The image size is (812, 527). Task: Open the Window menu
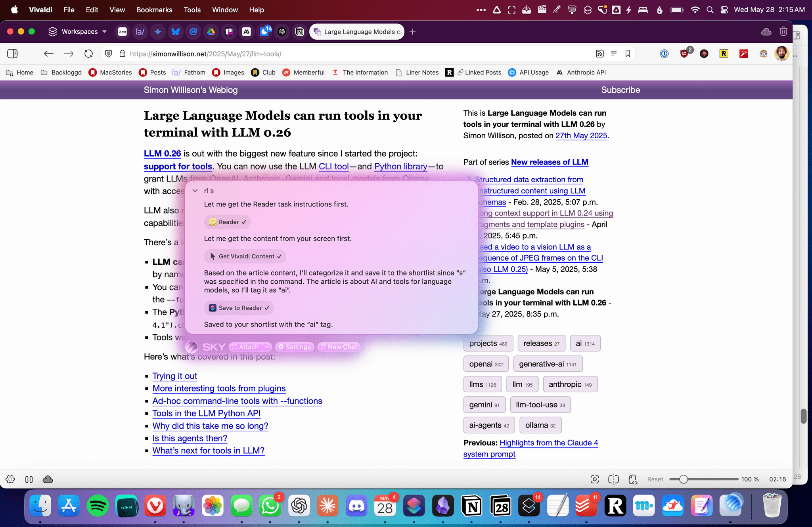225,10
